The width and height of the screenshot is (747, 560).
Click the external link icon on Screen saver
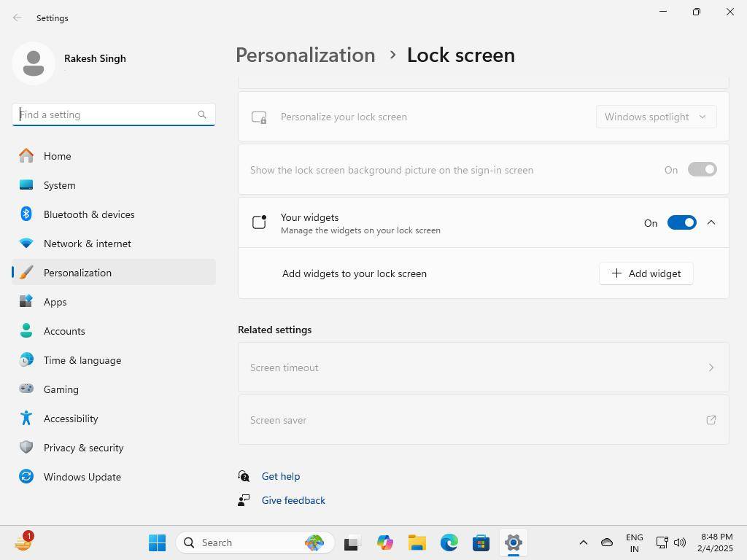point(711,419)
